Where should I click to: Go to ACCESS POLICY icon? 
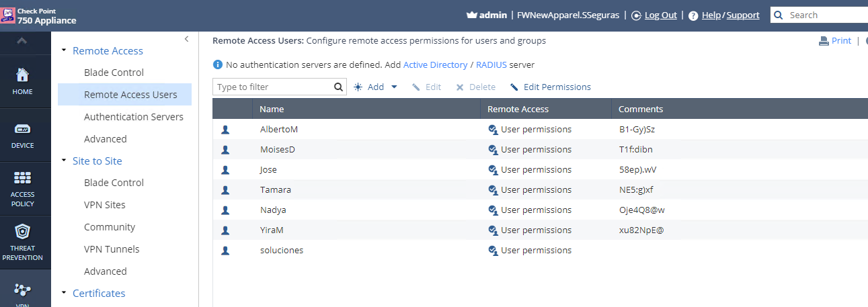point(22,178)
